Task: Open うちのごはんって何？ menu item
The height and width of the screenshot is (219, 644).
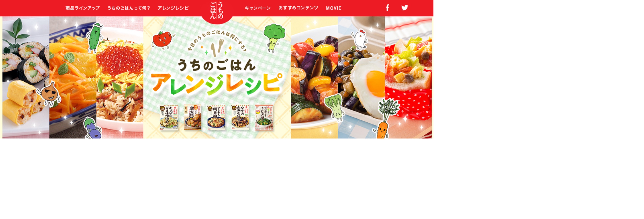Action: pyautogui.click(x=129, y=8)
